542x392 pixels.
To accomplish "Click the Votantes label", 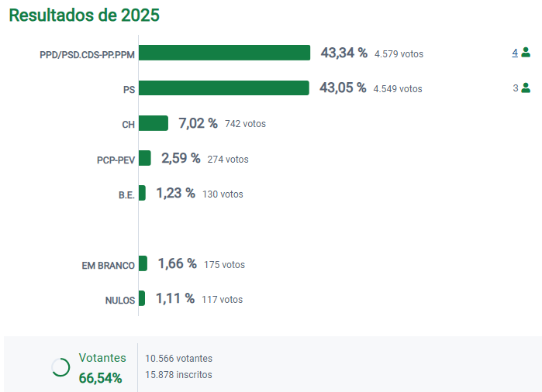I will tap(102, 358).
